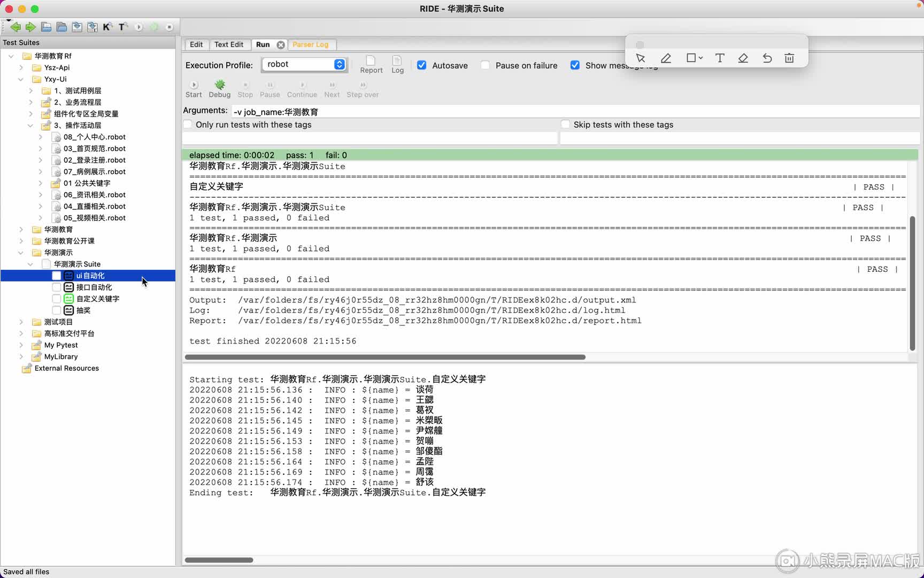Click the only-run tags input field
The width and height of the screenshot is (924, 578).
point(370,138)
